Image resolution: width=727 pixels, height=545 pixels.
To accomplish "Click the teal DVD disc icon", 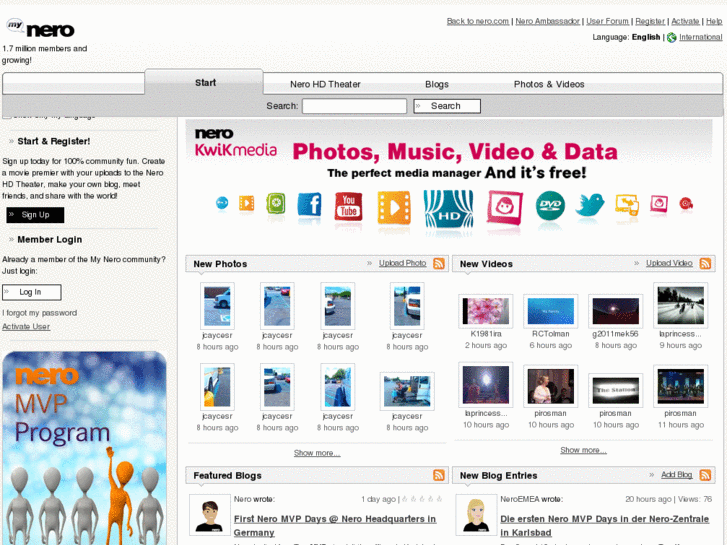I will [550, 205].
